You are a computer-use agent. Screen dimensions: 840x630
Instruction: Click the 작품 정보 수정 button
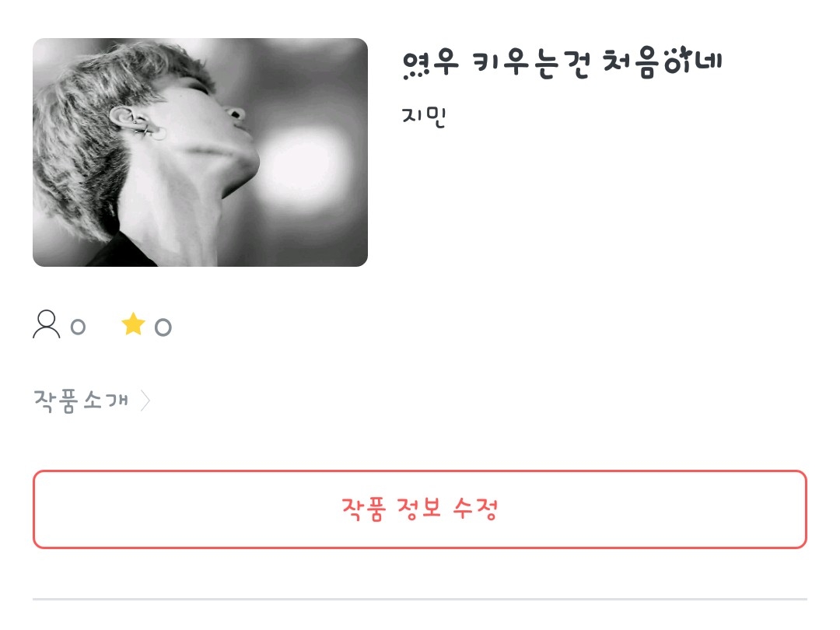pos(420,509)
